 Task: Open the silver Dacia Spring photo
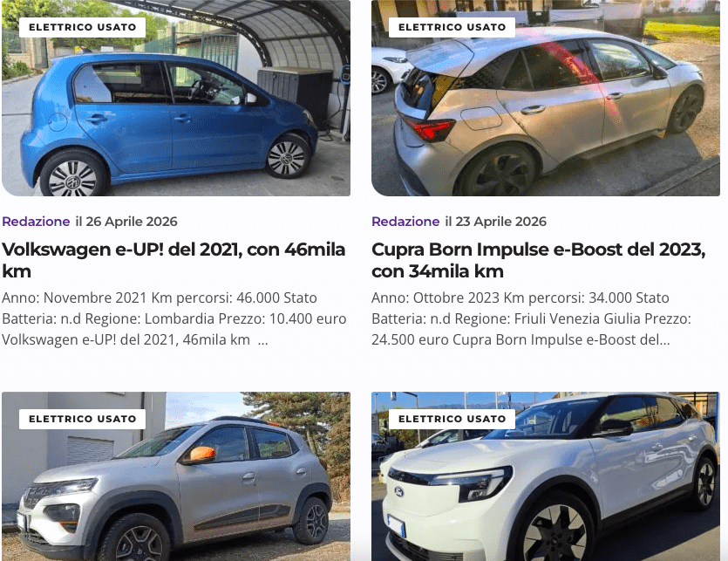click(176, 476)
